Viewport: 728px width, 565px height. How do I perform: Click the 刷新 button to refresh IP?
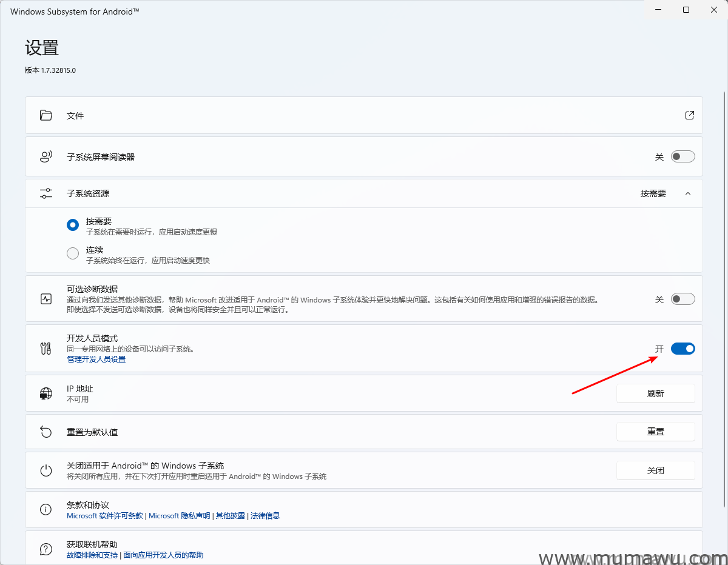(655, 393)
